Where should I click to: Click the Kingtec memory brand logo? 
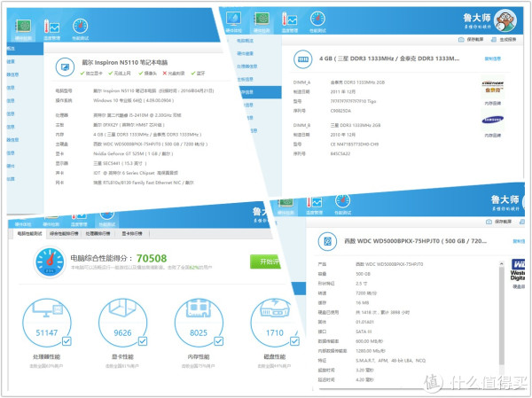493,87
